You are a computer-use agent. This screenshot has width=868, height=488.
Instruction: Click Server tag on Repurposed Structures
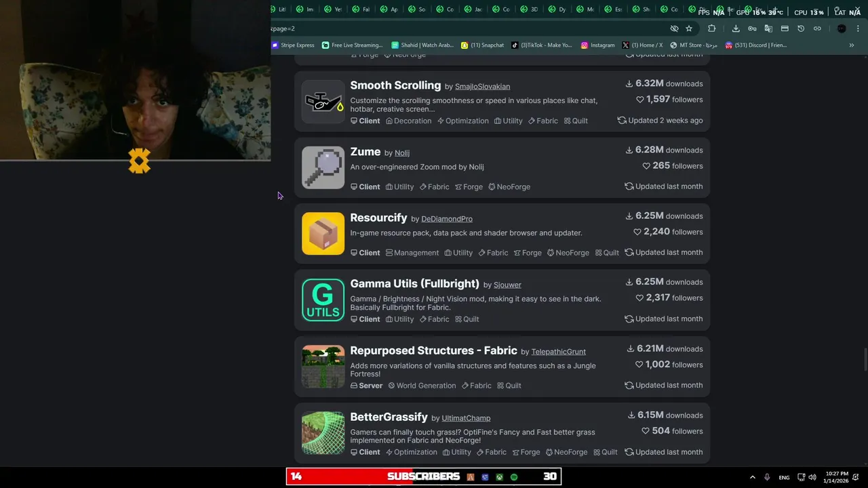pos(366,386)
